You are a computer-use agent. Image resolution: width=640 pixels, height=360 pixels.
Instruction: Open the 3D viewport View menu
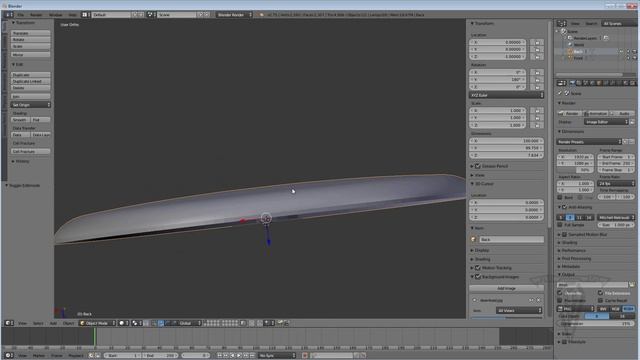[x=22, y=323]
